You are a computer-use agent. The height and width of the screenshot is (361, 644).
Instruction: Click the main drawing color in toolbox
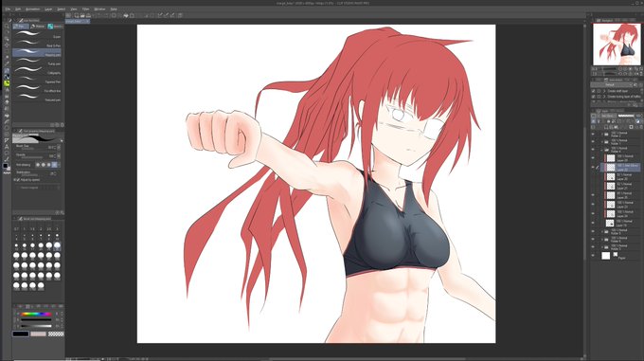coord(6,166)
